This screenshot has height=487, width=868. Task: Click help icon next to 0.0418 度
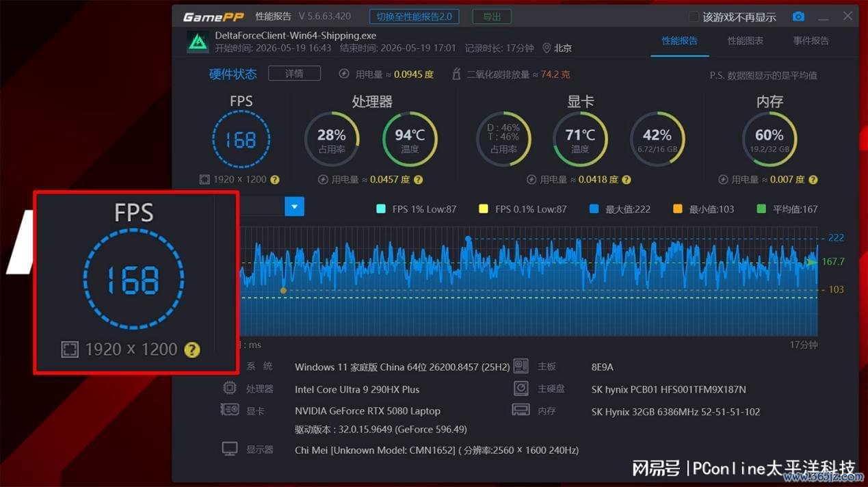click(x=626, y=180)
